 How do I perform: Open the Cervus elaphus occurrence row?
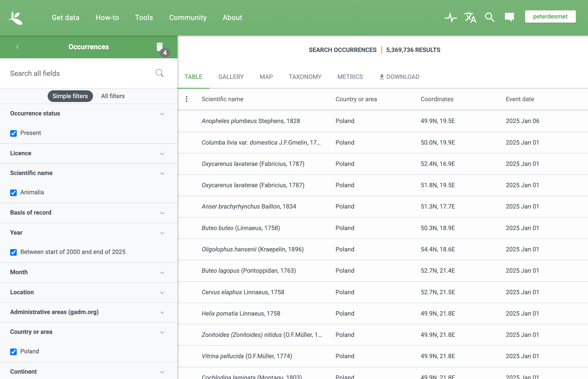click(x=383, y=292)
